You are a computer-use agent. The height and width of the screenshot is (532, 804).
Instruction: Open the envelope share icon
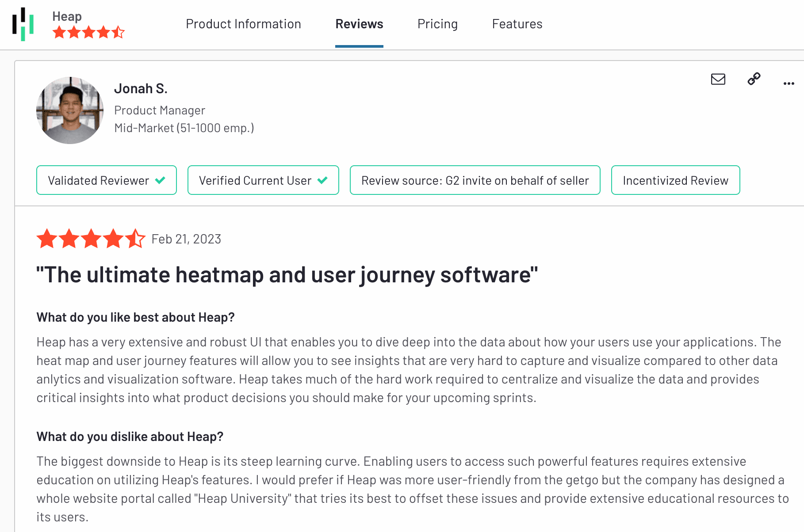point(718,80)
